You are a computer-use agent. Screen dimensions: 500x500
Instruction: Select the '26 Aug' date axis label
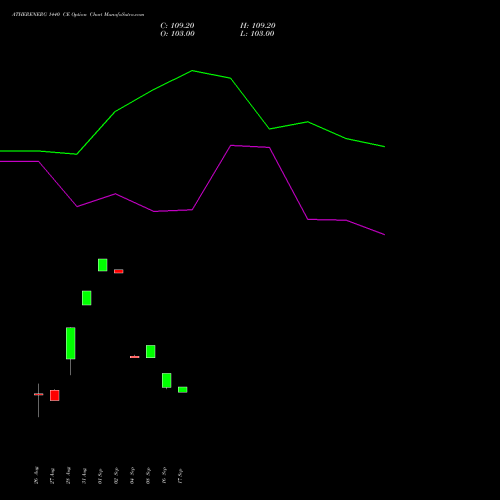coord(36,475)
